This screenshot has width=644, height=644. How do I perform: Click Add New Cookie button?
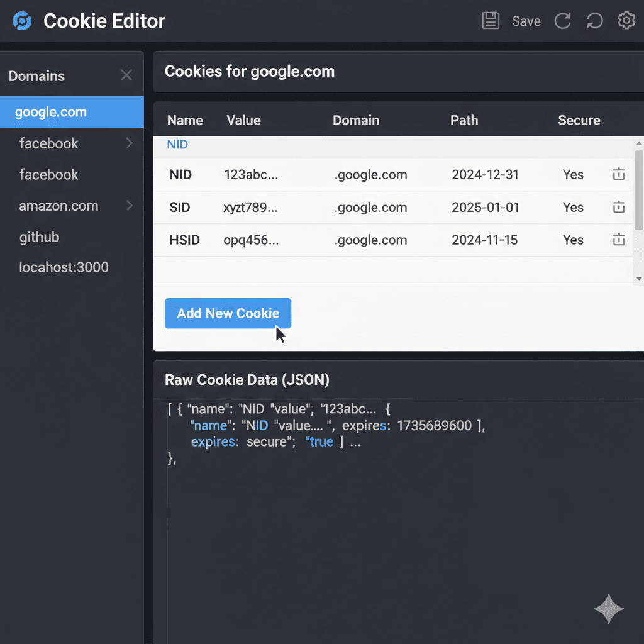(x=228, y=313)
